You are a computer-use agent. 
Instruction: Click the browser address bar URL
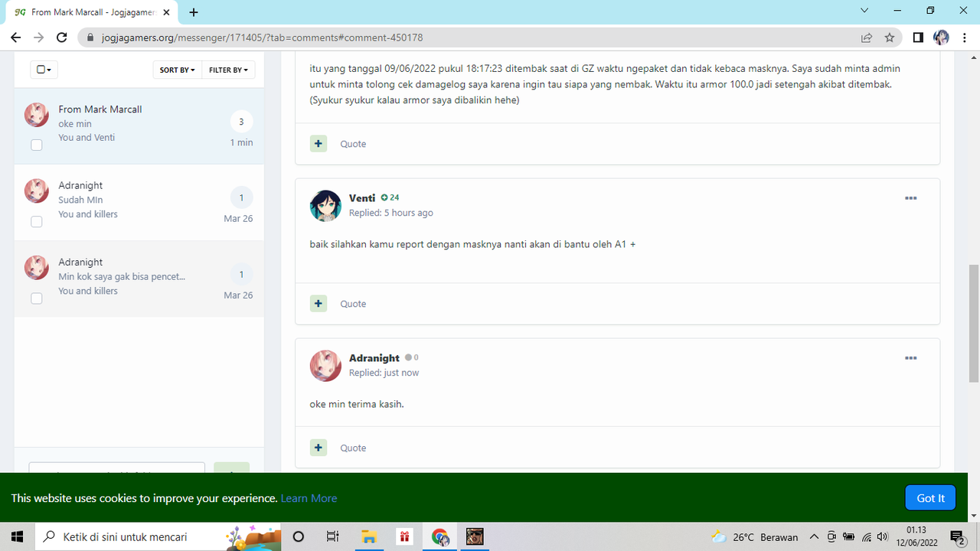(x=262, y=37)
